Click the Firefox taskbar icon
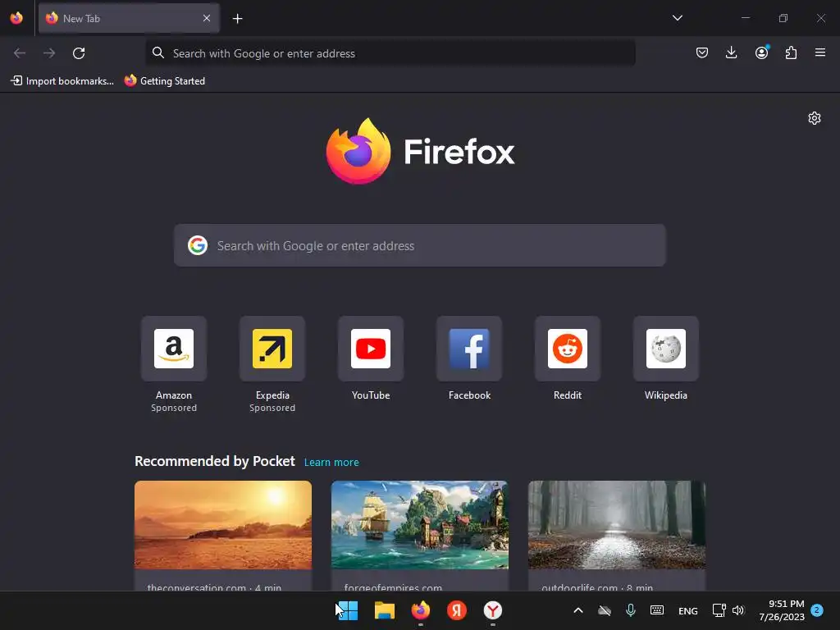Screen dimensions: 840x630 click(x=421, y=610)
